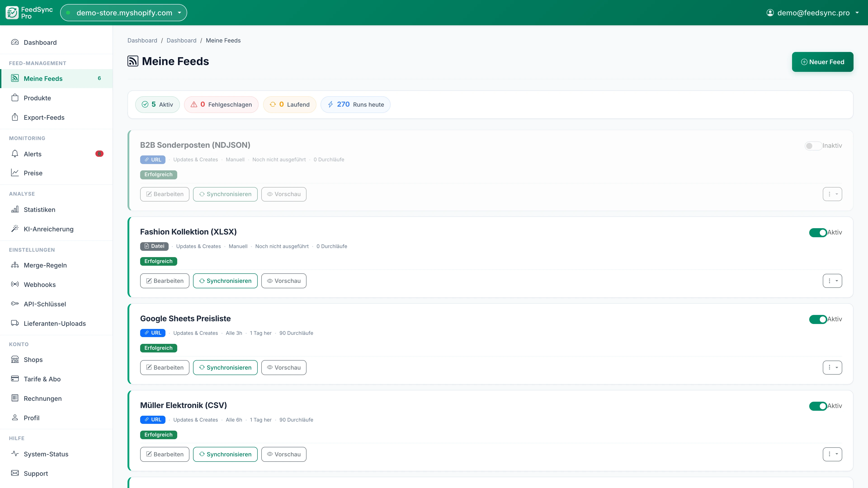
Task: Open the store selector dropdown
Action: pyautogui.click(x=123, y=12)
